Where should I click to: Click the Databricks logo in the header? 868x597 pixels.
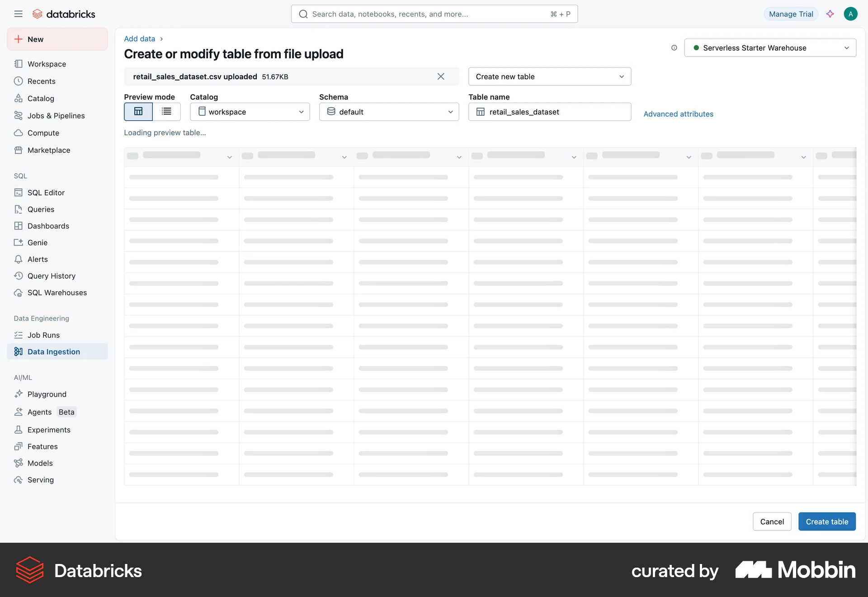(x=64, y=14)
